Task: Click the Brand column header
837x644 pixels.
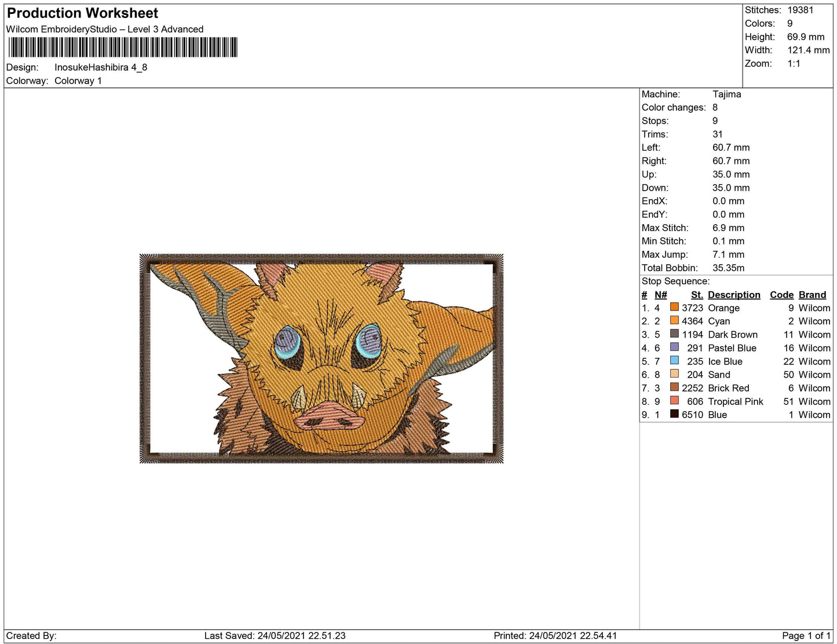Action: pyautogui.click(x=813, y=294)
